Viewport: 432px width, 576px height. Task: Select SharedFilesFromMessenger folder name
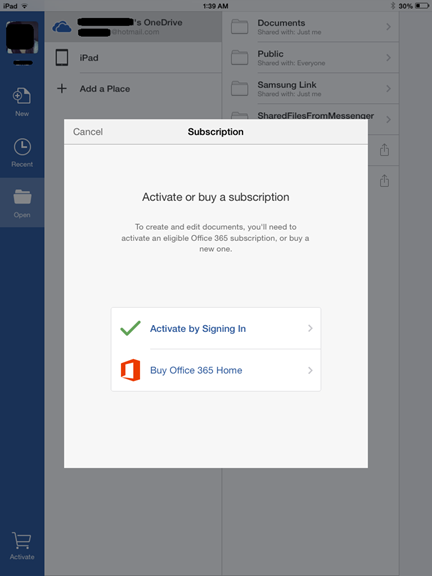pos(316,115)
